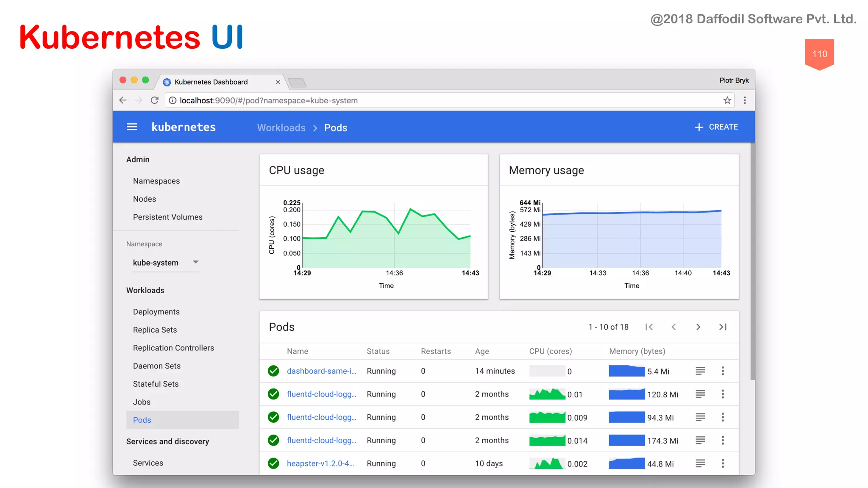Click Workloads in the breadcrumb
The width and height of the screenshot is (868, 488).
281,128
